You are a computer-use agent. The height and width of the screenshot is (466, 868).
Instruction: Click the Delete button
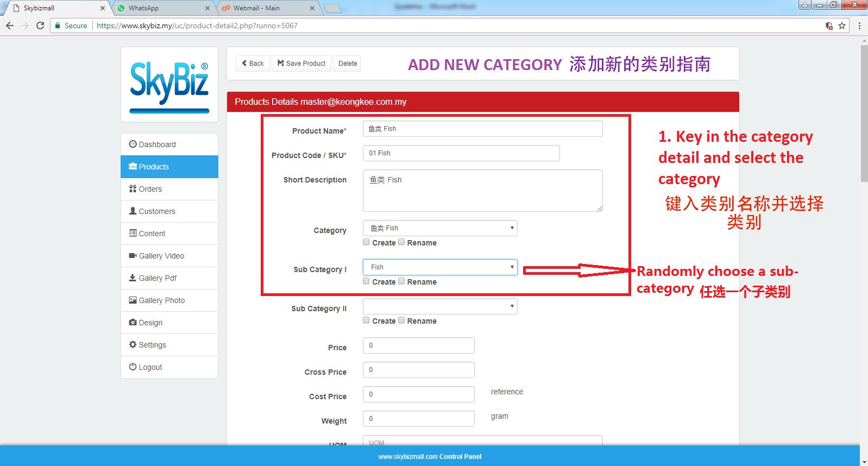348,64
